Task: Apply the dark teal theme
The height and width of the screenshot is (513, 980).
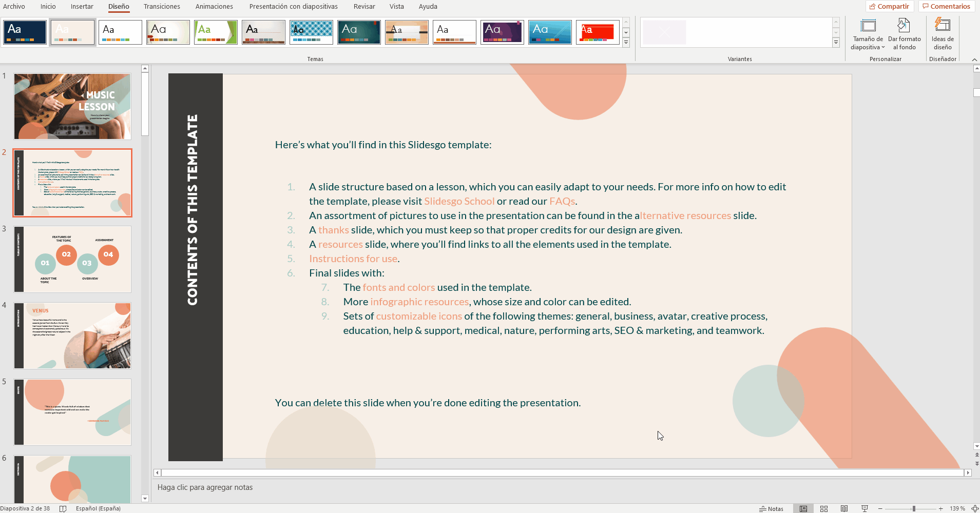Action: point(359,32)
